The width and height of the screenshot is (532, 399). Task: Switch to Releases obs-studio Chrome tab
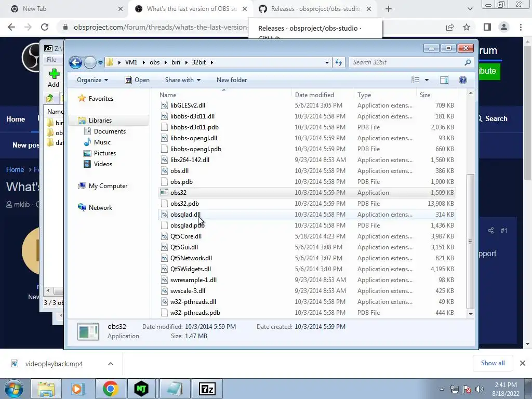click(x=314, y=9)
